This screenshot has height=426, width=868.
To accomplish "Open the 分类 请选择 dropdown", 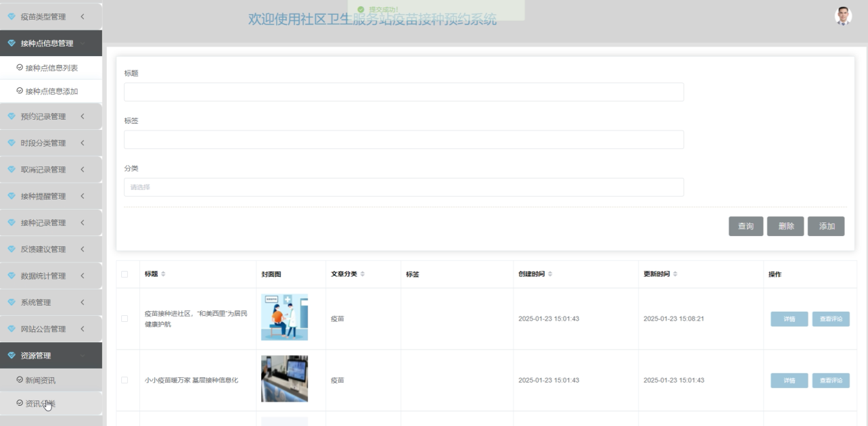I will point(403,187).
